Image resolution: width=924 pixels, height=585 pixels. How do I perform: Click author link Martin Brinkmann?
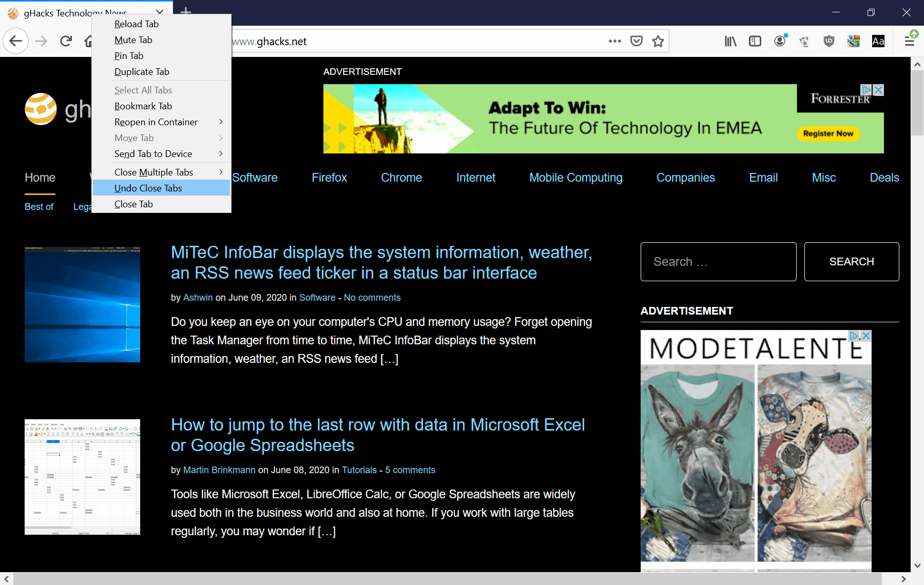coord(219,470)
